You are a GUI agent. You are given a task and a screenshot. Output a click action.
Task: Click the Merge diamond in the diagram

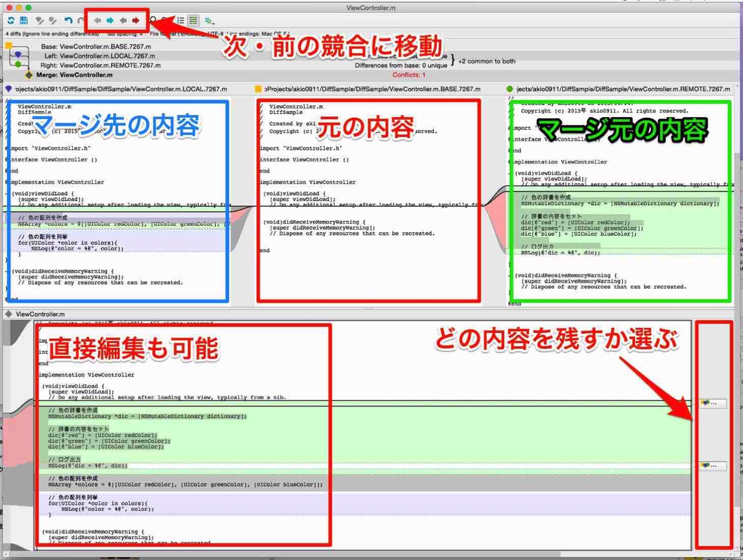tap(29, 75)
